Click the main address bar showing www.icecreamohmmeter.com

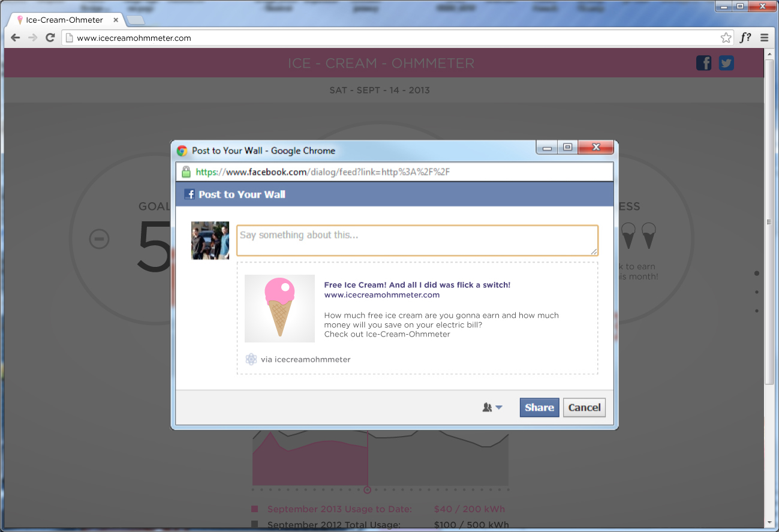point(399,38)
